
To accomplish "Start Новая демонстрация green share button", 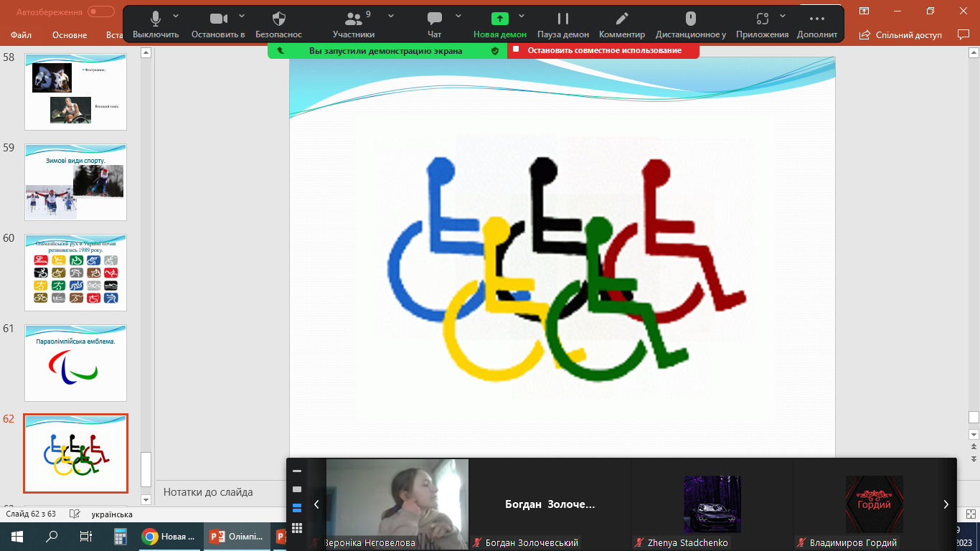I will pos(500,24).
